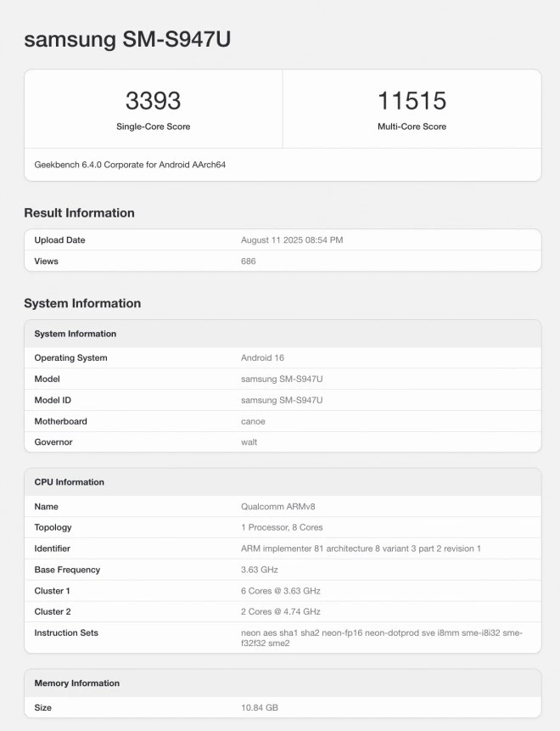Click the 'Upload Date' row label
The image size is (560, 731).
59,240
